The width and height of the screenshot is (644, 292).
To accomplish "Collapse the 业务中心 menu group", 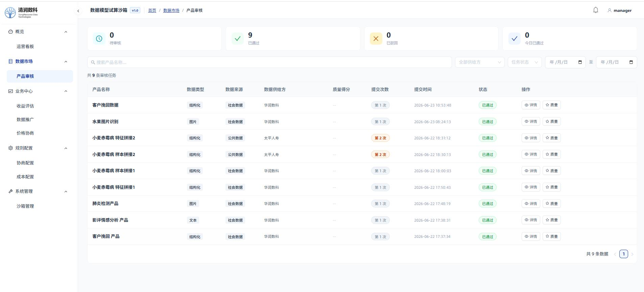I will click(x=66, y=91).
